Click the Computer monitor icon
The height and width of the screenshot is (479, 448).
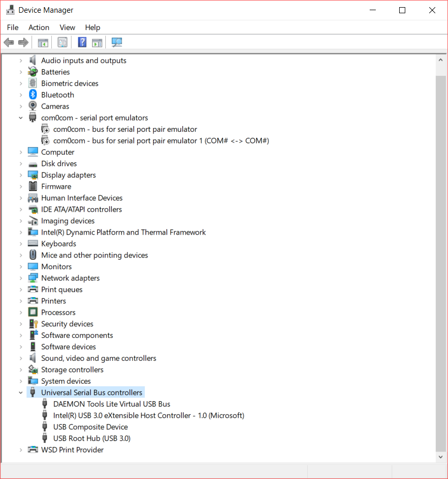point(33,152)
